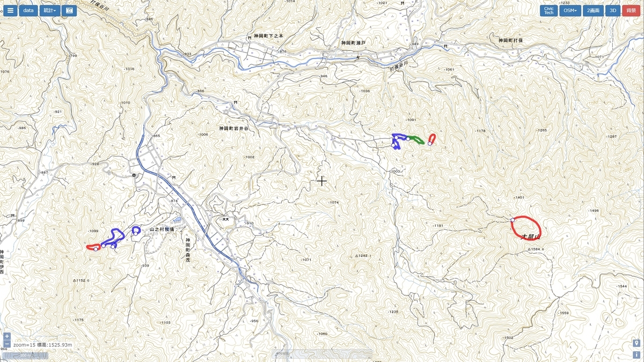Click the data button

click(28, 10)
